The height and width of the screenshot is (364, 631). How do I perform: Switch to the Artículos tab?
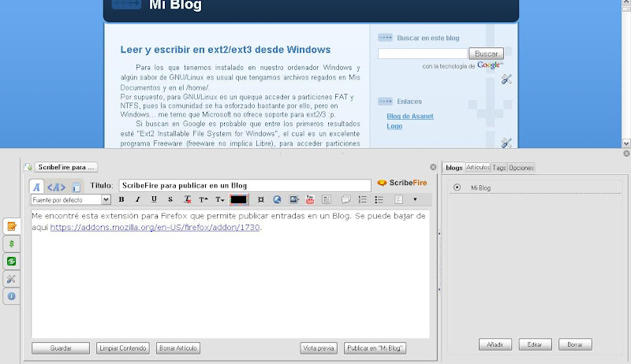click(x=478, y=167)
